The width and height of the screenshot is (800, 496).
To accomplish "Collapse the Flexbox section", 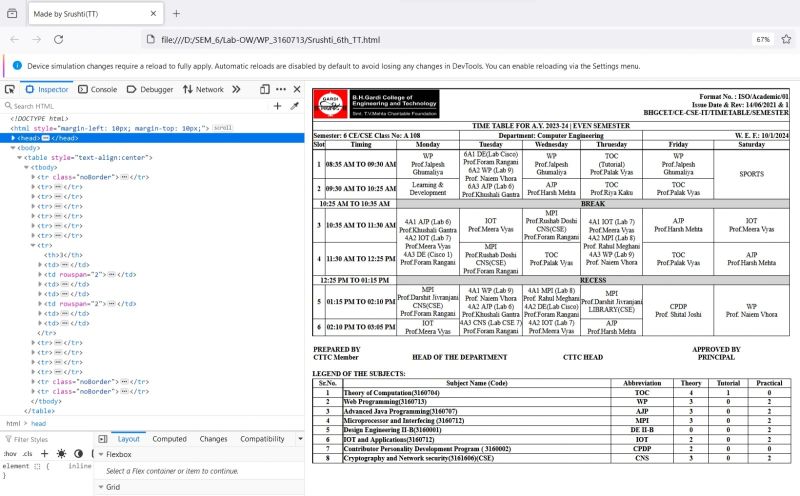I will click(x=100, y=454).
